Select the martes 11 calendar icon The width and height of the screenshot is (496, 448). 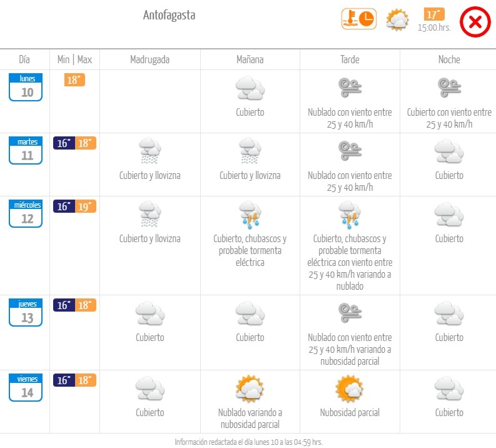tap(26, 151)
